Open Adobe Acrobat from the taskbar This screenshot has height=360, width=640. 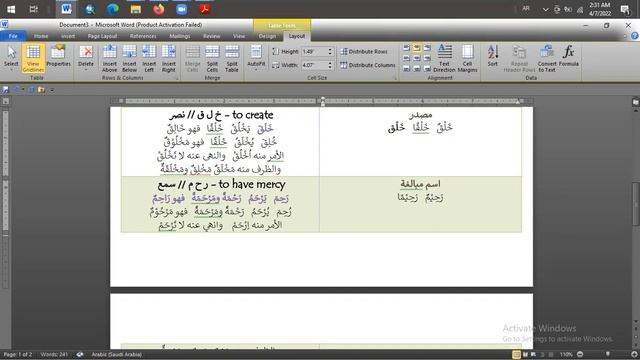(x=205, y=9)
